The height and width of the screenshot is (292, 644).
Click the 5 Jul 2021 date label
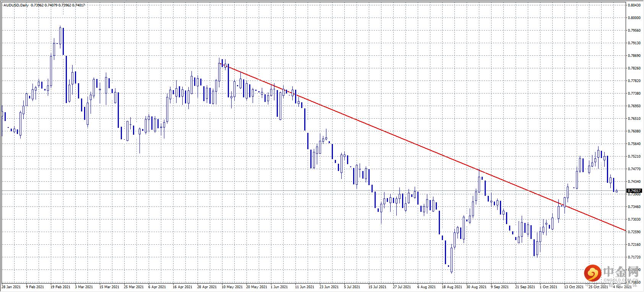tap(352, 287)
